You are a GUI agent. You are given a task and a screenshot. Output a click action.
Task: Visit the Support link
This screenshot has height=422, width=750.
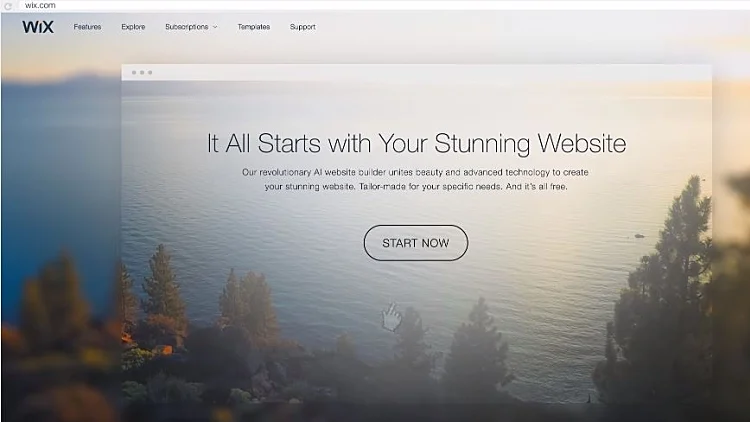302,27
